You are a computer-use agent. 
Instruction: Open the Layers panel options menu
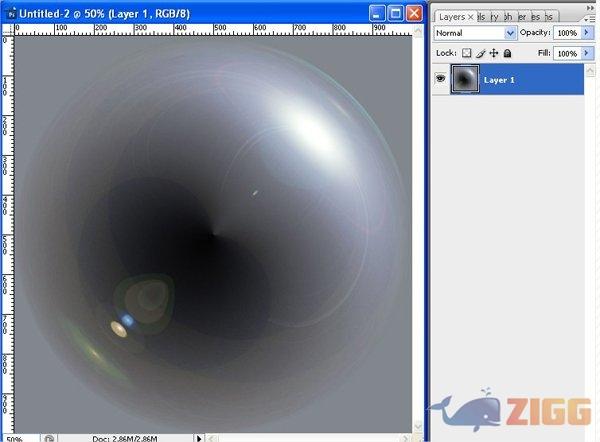pos(591,17)
